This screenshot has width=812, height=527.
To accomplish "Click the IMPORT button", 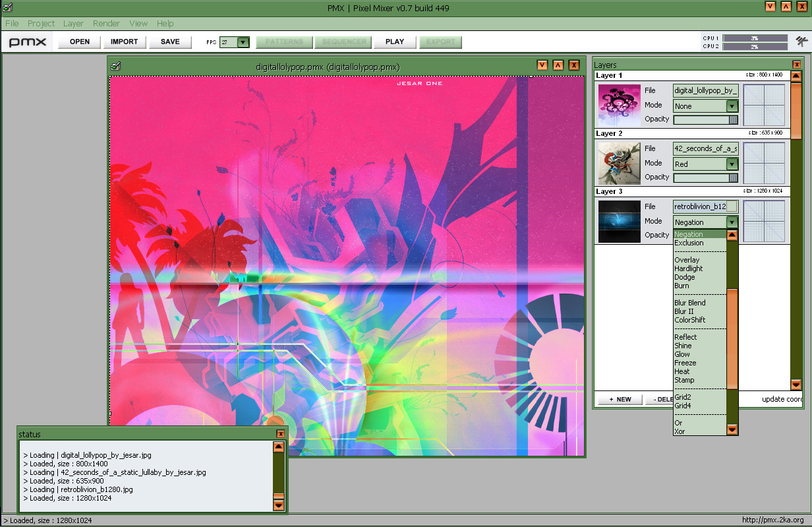I will pos(125,42).
